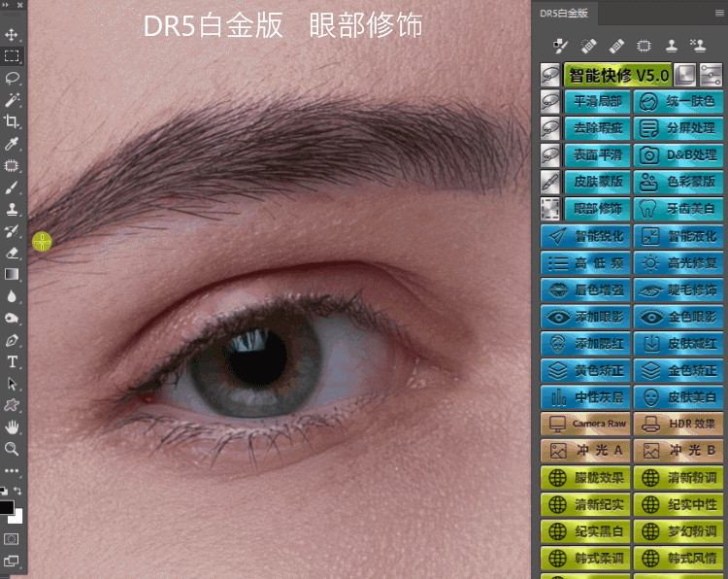Apply the 牙齿美白 teeth whitening

[678, 208]
